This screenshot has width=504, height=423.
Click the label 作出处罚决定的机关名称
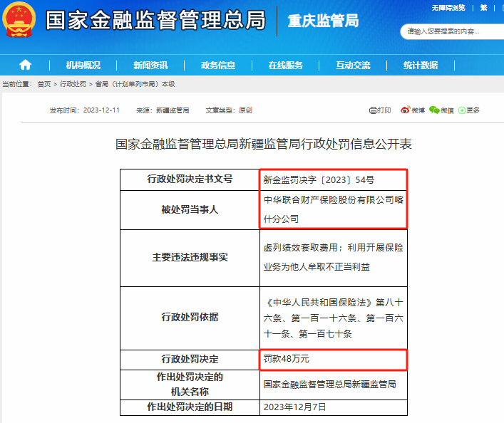190,384
